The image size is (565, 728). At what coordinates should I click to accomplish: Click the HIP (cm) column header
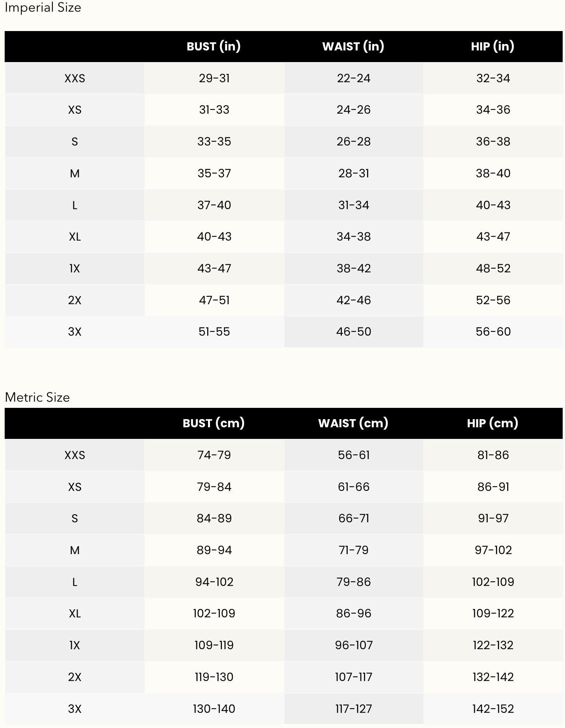click(x=492, y=423)
